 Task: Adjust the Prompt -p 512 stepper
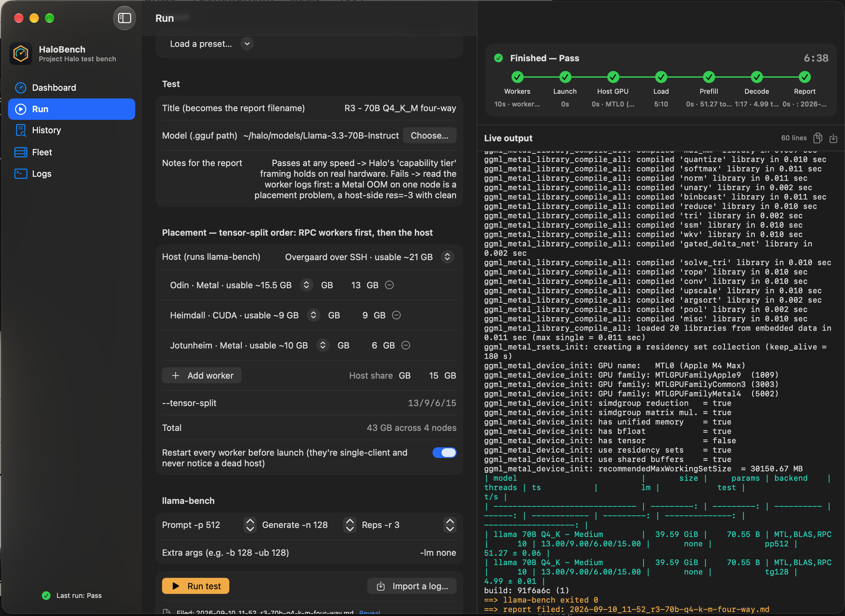(250, 525)
